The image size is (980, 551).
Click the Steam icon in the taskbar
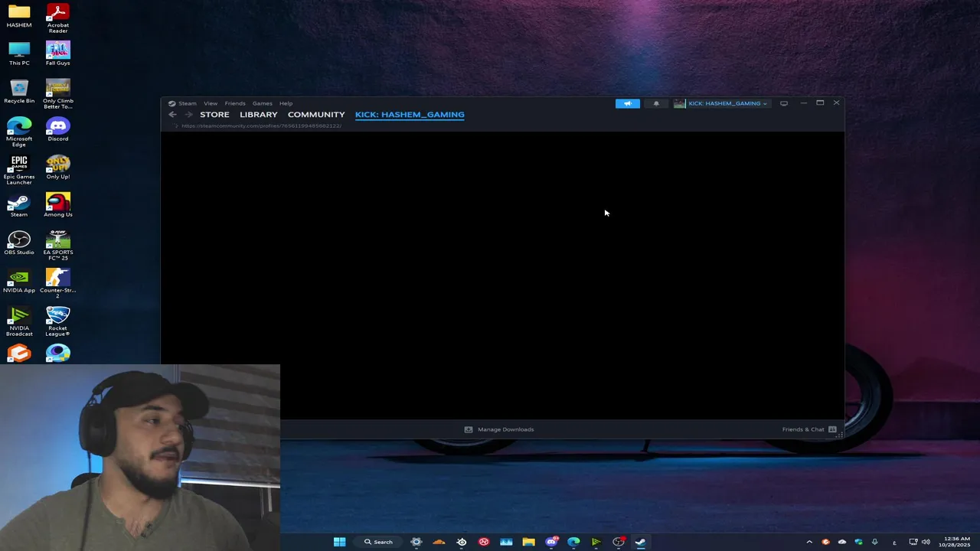(640, 542)
